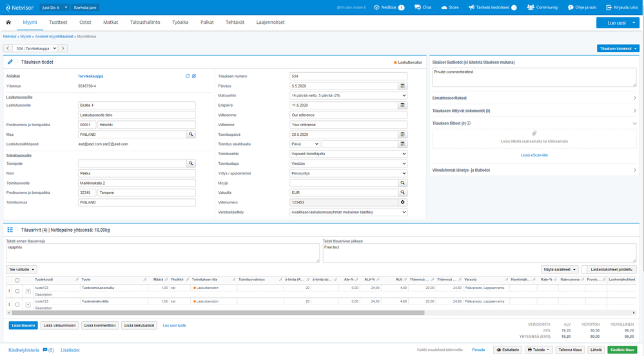This screenshot has height=356, width=644.
Task: Go to the home page icon
Action: (9, 23)
